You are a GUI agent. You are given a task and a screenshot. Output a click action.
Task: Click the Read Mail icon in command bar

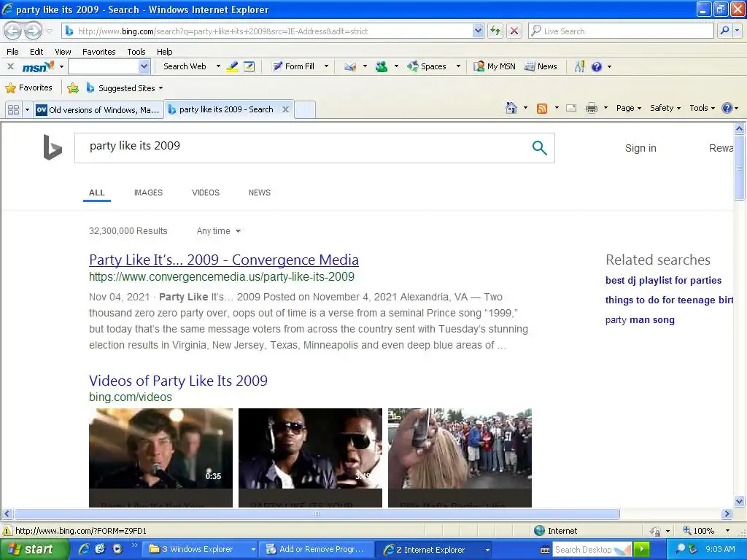(x=571, y=108)
